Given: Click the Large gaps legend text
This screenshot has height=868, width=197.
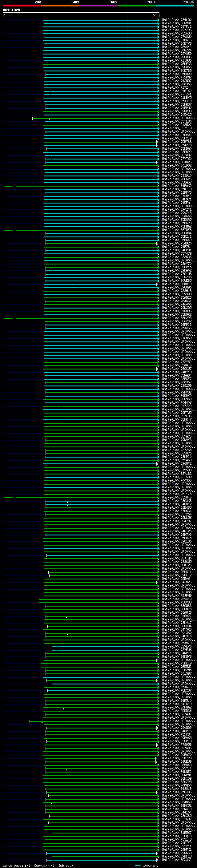Looking at the screenshot, I should click(37, 865).
